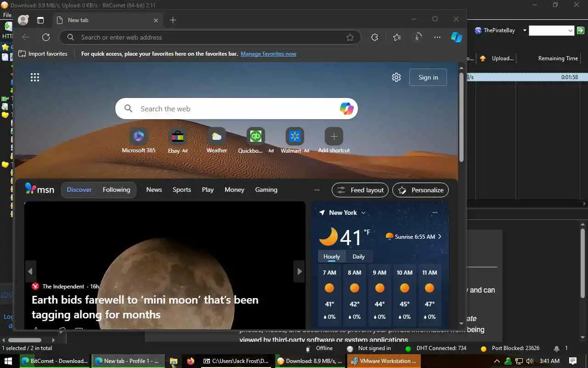Open Edge Settings and more (three dots)
The width and height of the screenshot is (588, 368).
click(437, 37)
